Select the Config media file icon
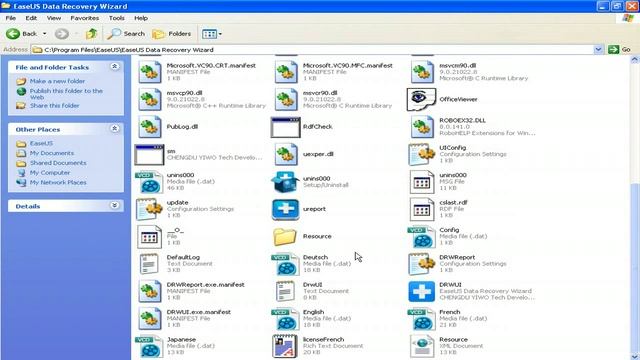640x360 pixels. [422, 237]
